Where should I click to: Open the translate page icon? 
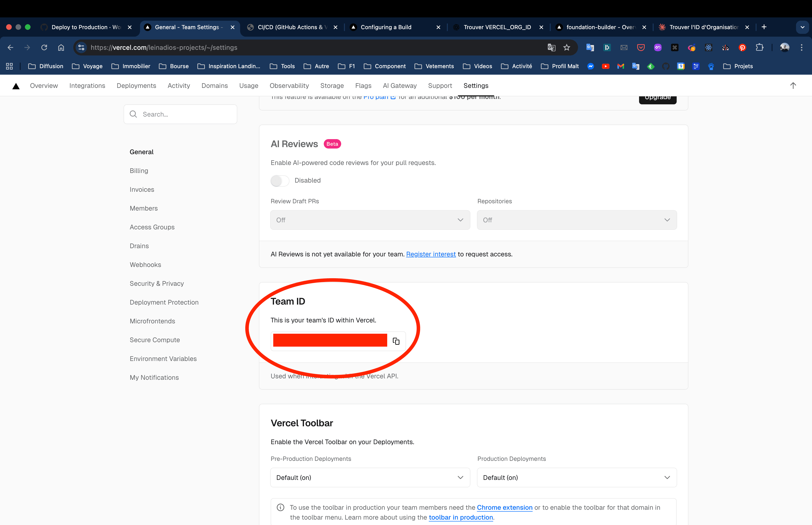click(x=551, y=47)
